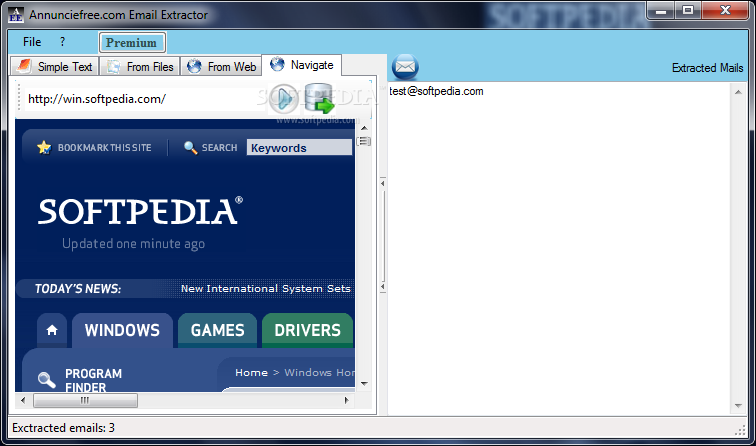
Task: Open the New International System Sets news link
Action: point(266,289)
